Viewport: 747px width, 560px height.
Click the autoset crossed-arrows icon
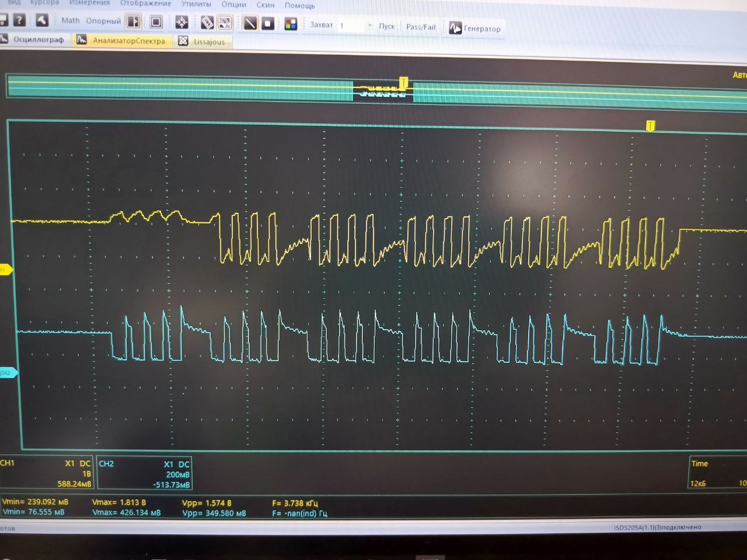click(181, 22)
